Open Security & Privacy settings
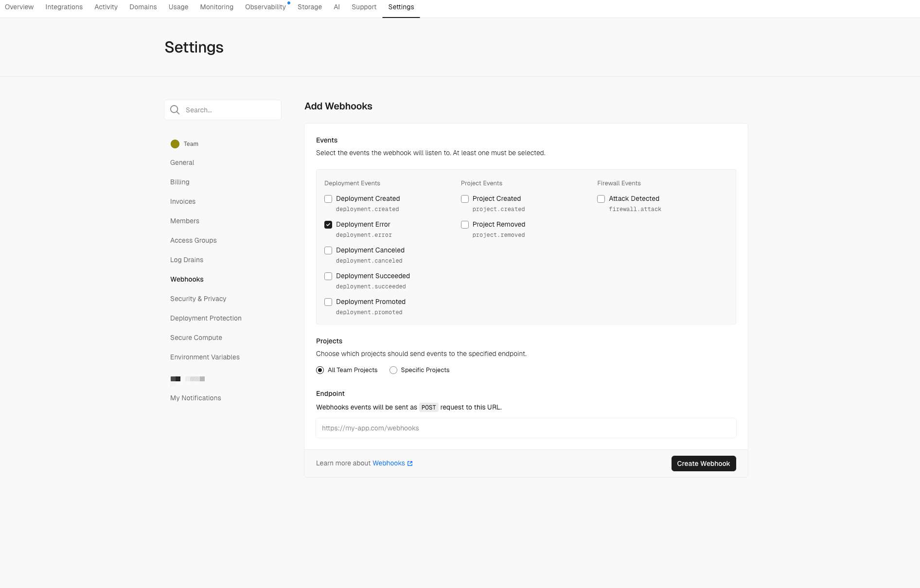920x588 pixels. [x=198, y=299]
